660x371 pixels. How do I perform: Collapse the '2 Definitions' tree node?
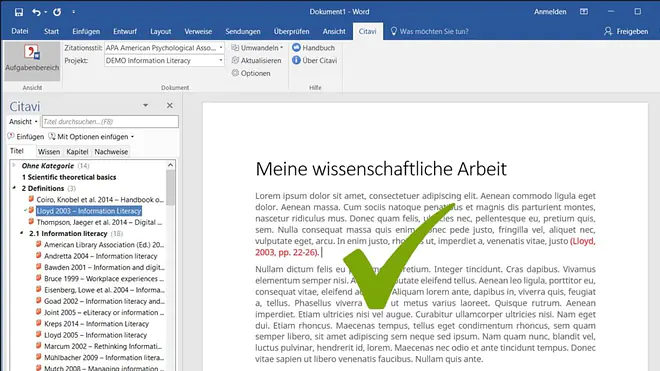click(x=14, y=188)
